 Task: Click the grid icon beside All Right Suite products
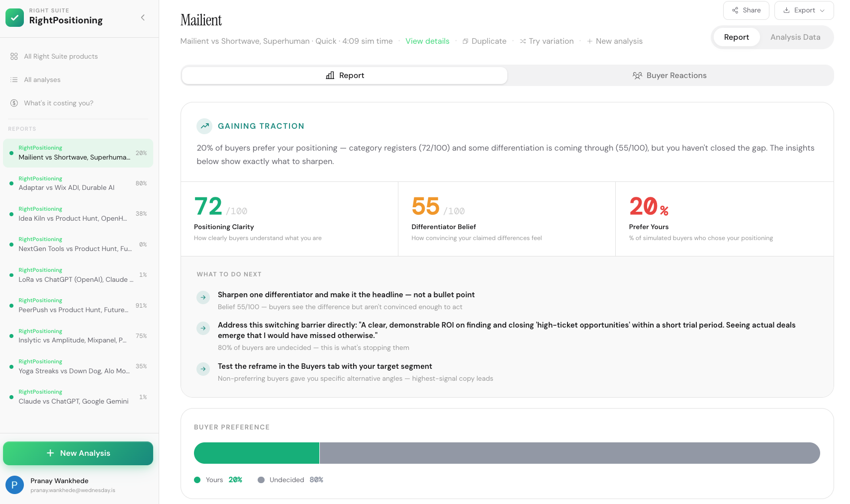point(14,56)
